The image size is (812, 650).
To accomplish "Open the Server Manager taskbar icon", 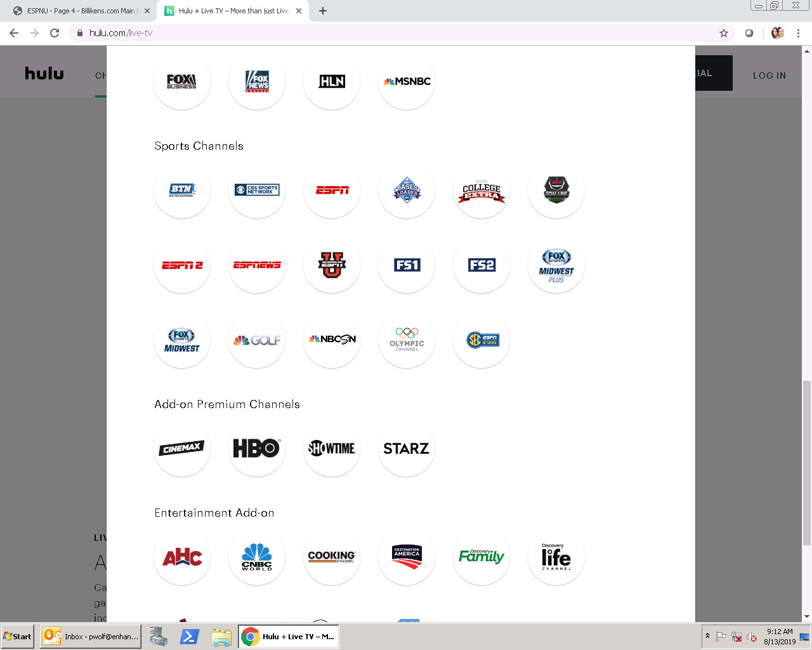I will coord(158,637).
